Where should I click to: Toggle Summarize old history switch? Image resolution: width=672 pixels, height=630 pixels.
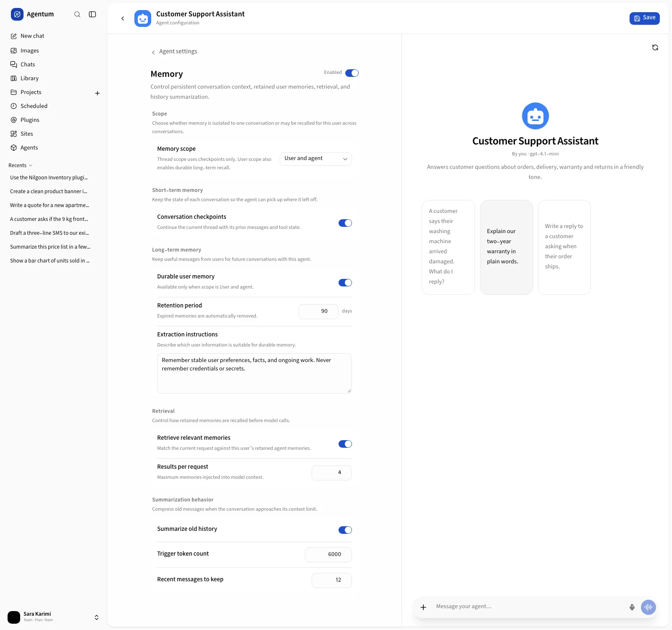(345, 530)
